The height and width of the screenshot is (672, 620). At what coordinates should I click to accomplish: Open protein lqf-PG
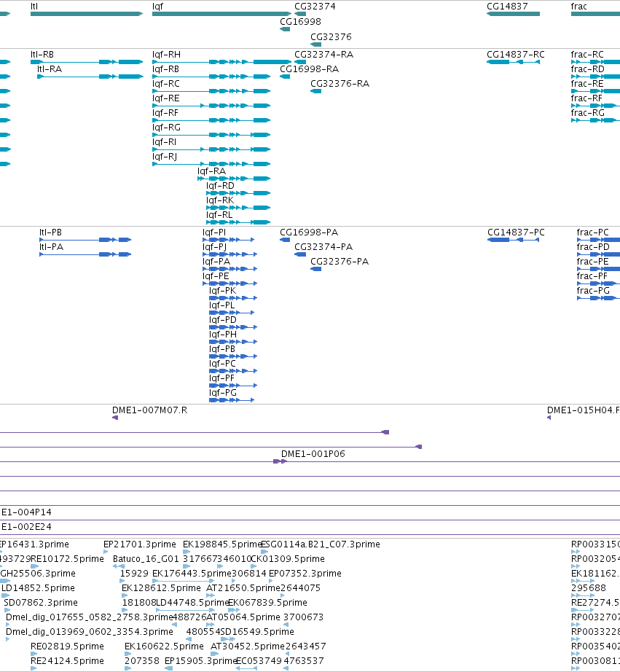(x=223, y=393)
